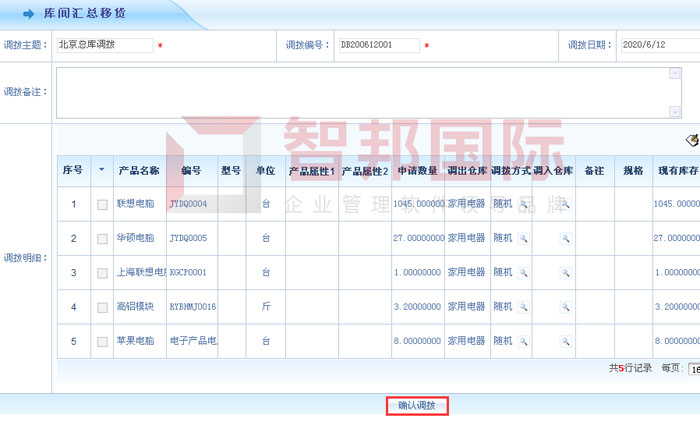Check the box for 联想电脑 row
Screen dimensions: 700x422
pyautogui.click(x=102, y=205)
